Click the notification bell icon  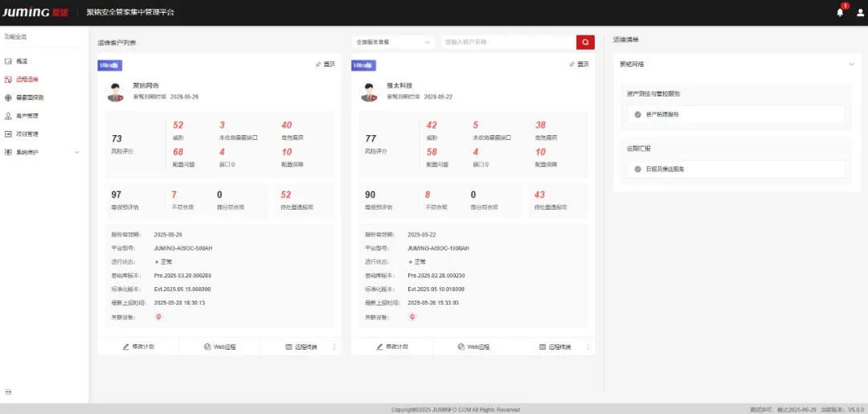840,13
